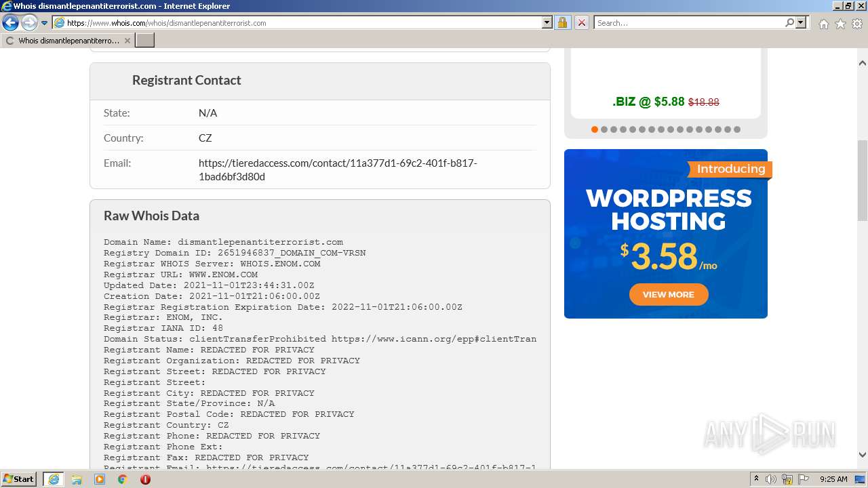
Task: Click the browser Forward arrow button
Action: (x=29, y=23)
